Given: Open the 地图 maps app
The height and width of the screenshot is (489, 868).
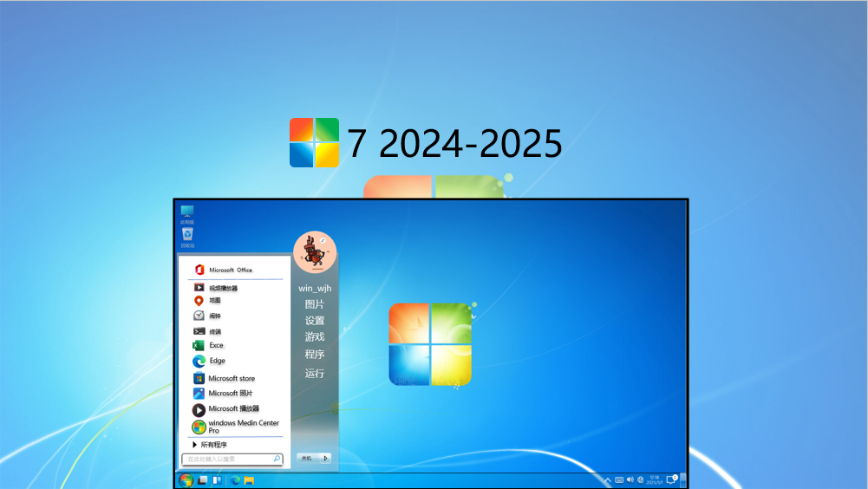Looking at the screenshot, I should pyautogui.click(x=207, y=300).
